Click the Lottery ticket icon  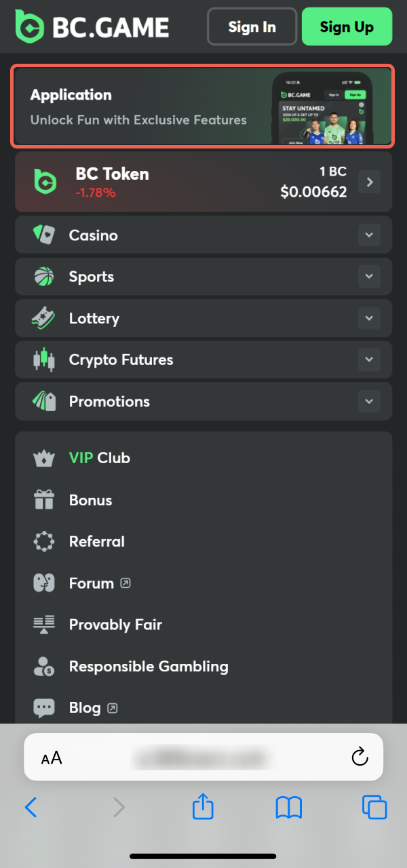pos(44,318)
